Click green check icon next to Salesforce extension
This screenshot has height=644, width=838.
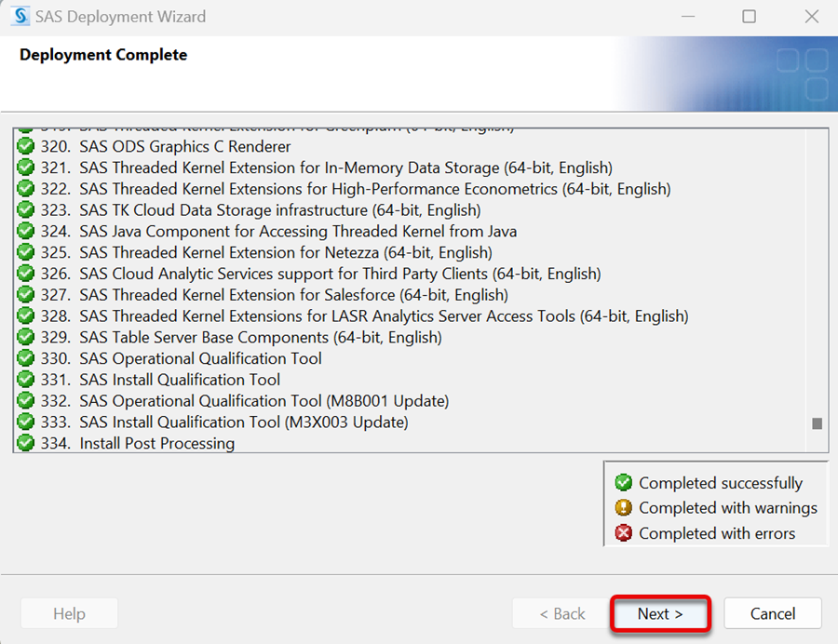point(26,295)
